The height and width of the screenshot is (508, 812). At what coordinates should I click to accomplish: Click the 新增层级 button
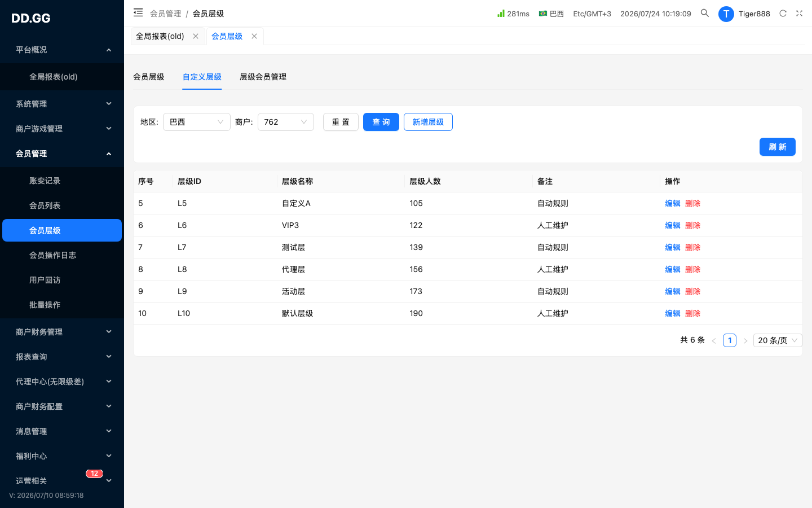tap(428, 122)
